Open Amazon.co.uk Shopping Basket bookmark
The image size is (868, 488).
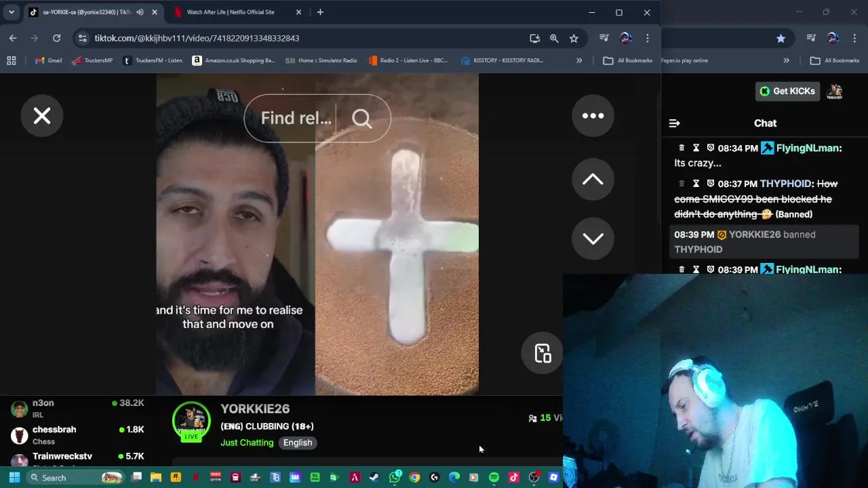[x=234, y=60]
